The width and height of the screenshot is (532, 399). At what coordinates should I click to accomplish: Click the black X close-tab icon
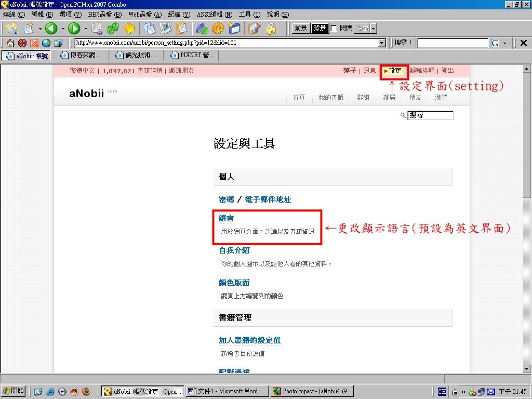click(x=524, y=43)
